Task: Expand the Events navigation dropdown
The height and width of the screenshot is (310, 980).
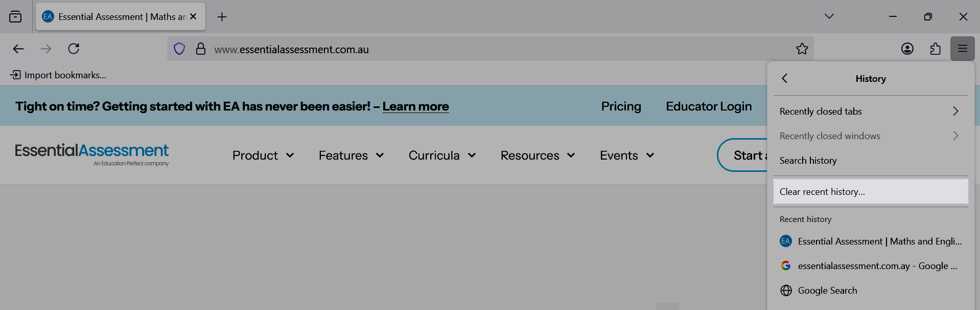Action: (627, 156)
